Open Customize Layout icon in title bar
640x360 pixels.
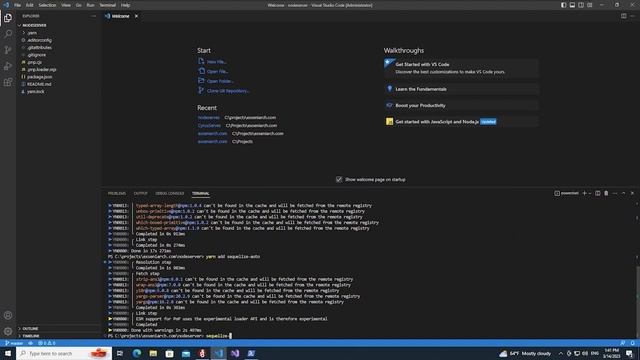coord(590,5)
